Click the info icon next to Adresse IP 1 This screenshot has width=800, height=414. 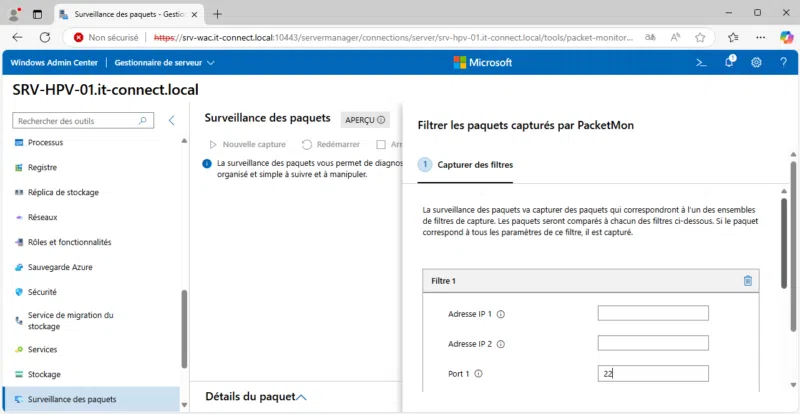click(501, 314)
